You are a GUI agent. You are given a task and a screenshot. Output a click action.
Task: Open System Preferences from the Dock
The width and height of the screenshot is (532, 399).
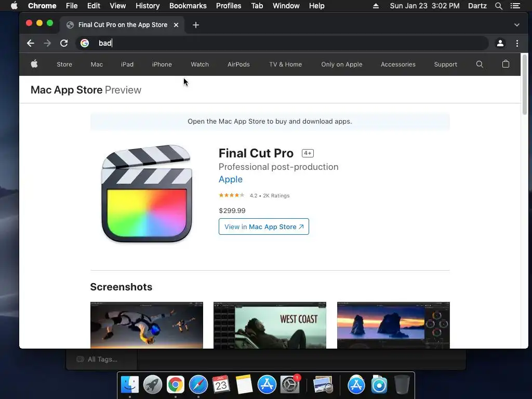(290, 384)
